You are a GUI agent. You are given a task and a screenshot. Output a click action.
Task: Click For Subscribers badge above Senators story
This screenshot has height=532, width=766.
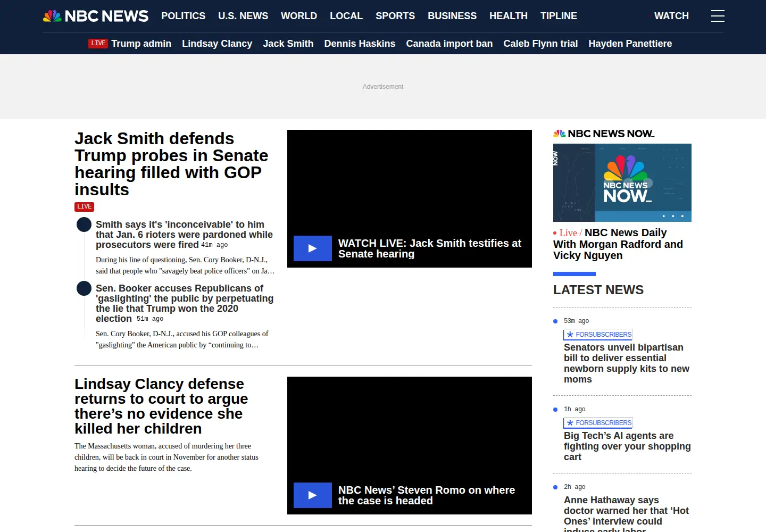598,335
